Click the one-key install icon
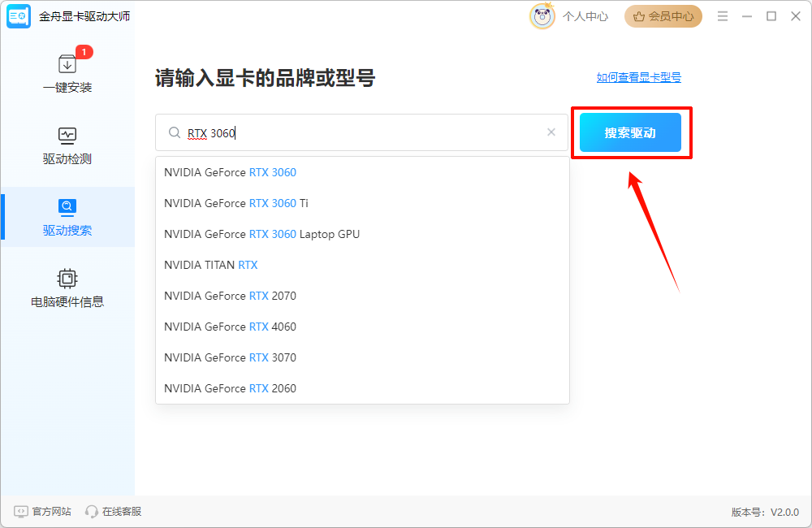Screen dimensions: 812x528 67,64
